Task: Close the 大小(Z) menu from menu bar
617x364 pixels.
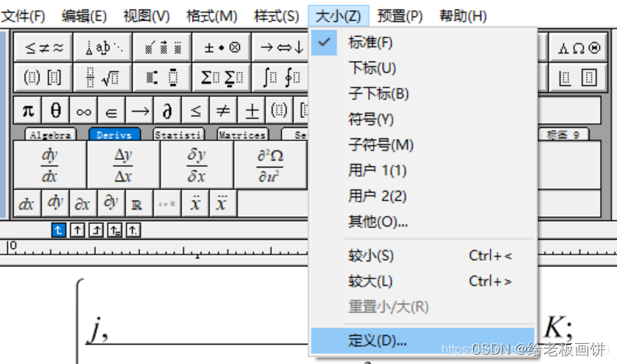Action: coord(338,16)
